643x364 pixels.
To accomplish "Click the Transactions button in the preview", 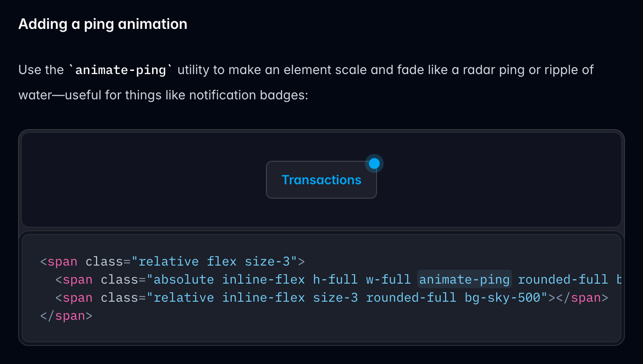I will (321, 180).
